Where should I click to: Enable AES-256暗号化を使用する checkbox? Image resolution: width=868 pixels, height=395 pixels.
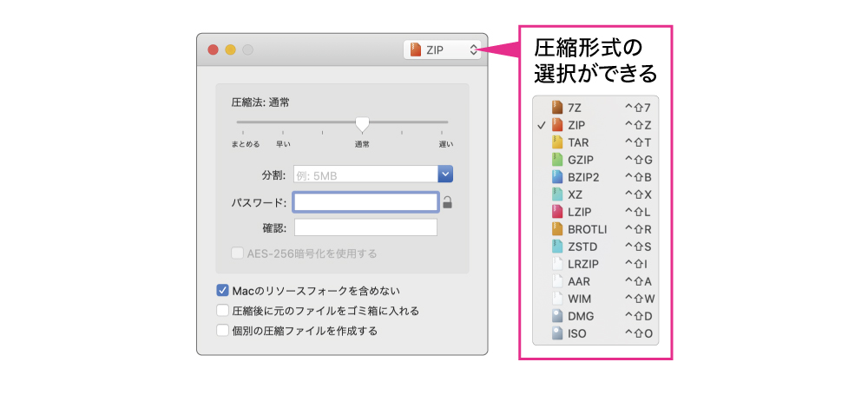238,253
